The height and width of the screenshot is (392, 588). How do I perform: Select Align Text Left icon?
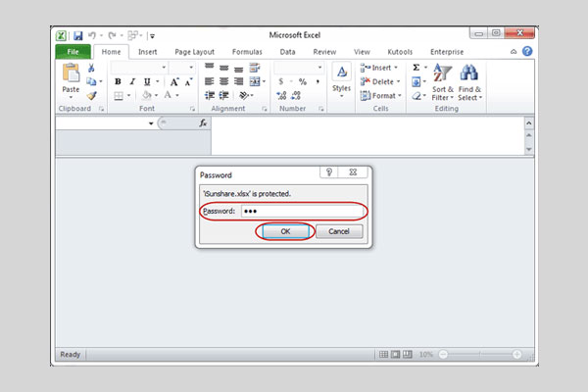point(210,81)
